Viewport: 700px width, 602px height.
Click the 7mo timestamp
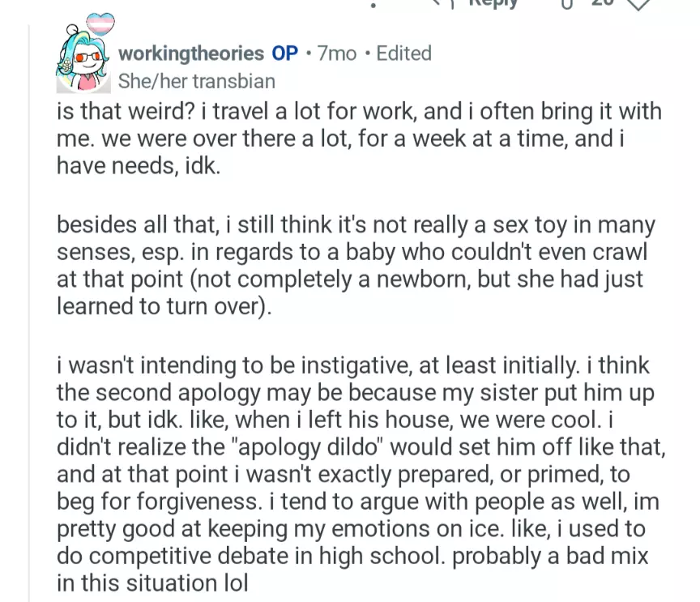(x=337, y=53)
